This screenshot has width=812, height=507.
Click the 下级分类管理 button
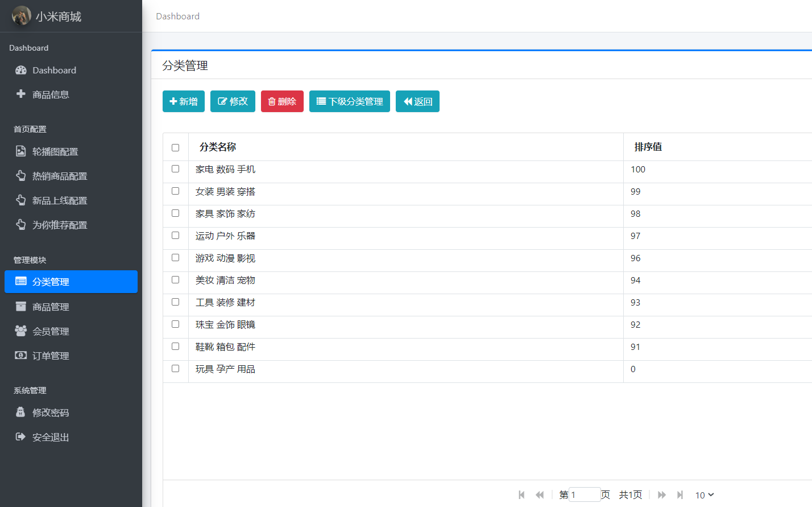(350, 101)
